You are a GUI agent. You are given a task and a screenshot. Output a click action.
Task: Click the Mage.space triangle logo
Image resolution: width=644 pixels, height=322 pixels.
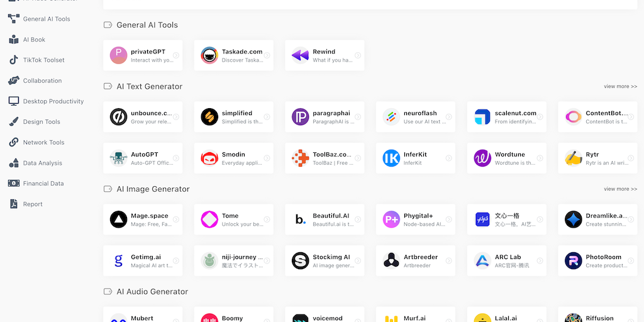pyautogui.click(x=118, y=219)
